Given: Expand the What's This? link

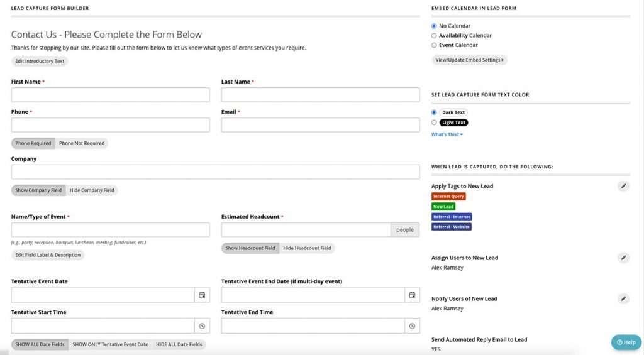Looking at the screenshot, I should coord(447,134).
